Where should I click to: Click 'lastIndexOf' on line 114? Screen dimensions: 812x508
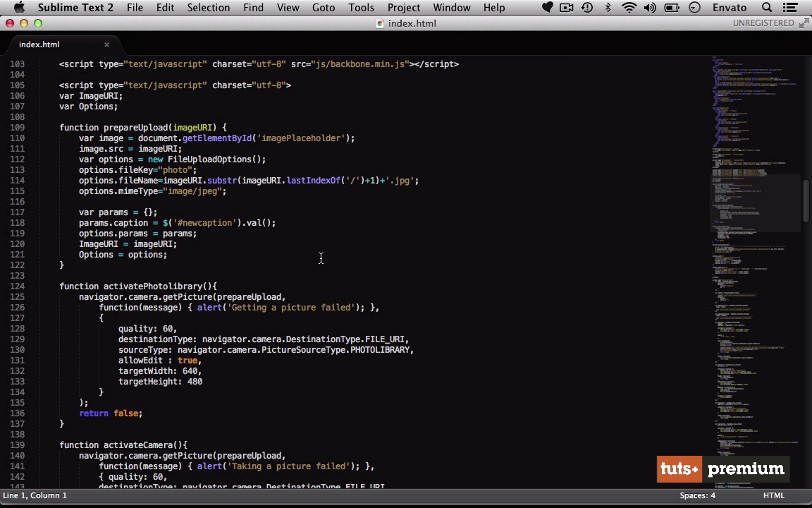(313, 181)
